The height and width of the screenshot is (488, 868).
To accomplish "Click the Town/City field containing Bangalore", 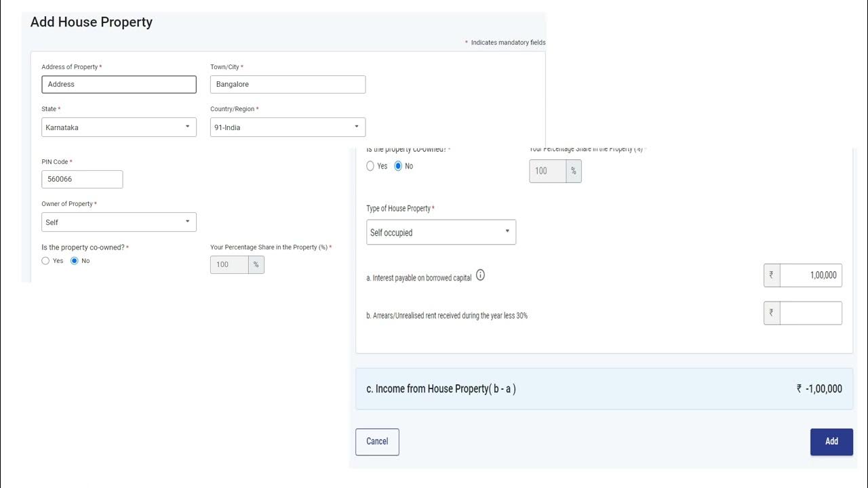I will point(288,85).
